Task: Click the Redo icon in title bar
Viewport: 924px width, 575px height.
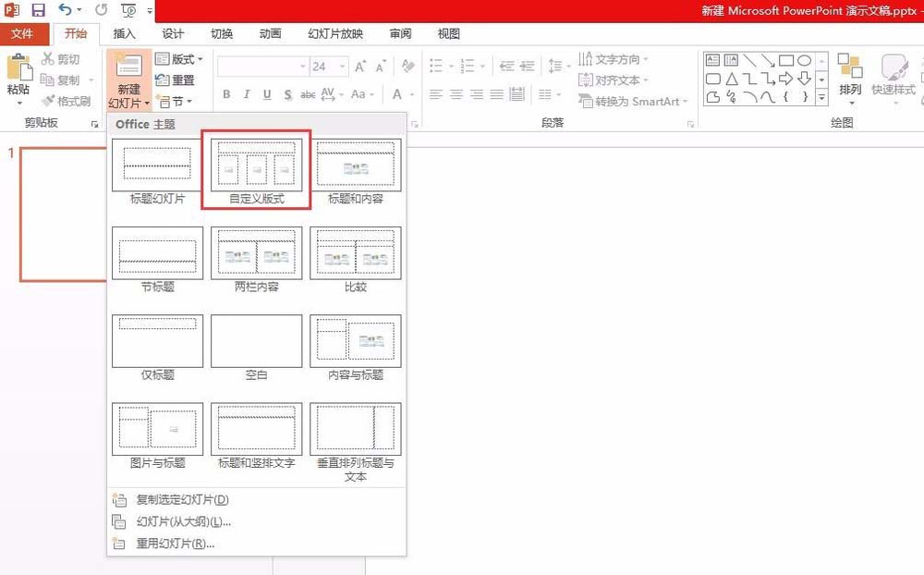Action: coord(102,10)
